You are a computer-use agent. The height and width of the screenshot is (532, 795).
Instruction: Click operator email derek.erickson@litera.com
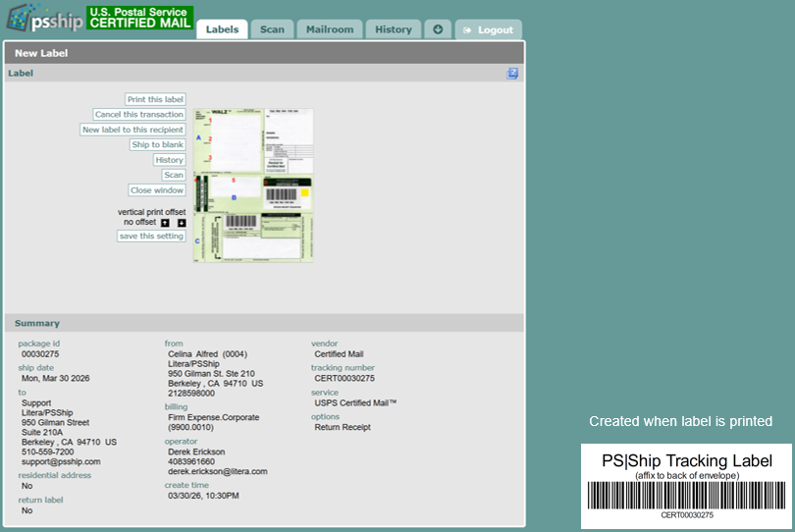pyautogui.click(x=218, y=471)
